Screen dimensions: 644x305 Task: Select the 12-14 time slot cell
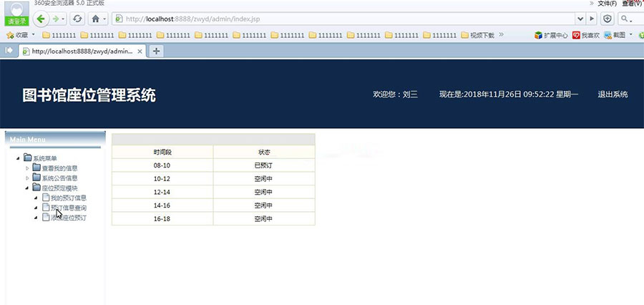point(162,192)
